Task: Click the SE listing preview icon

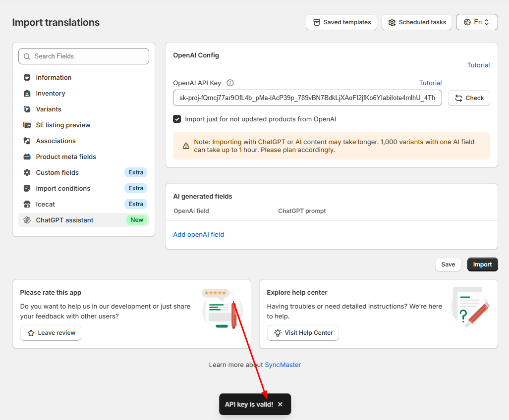Action: (27, 125)
